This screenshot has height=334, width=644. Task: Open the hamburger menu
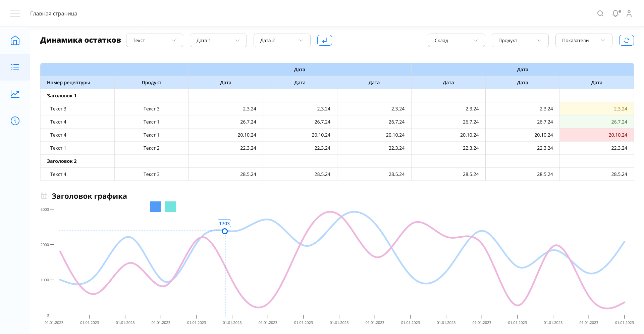click(x=15, y=13)
